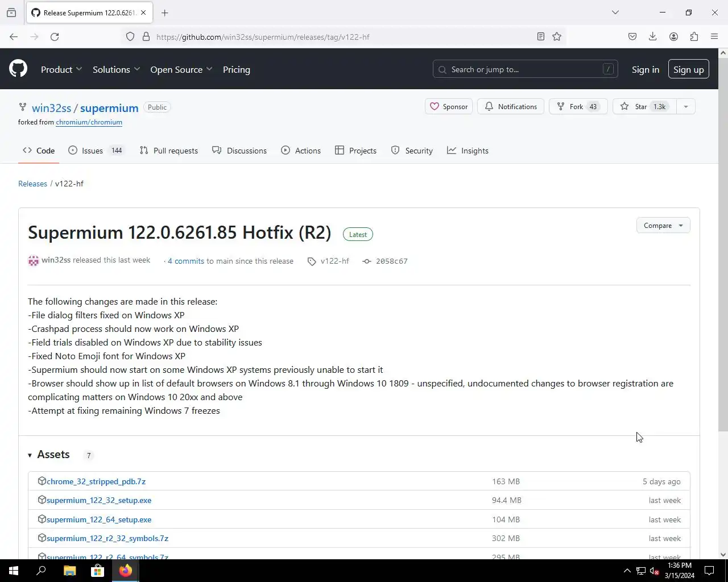The height and width of the screenshot is (582, 728).
Task: Expand the Open Source menu
Action: [x=181, y=69]
